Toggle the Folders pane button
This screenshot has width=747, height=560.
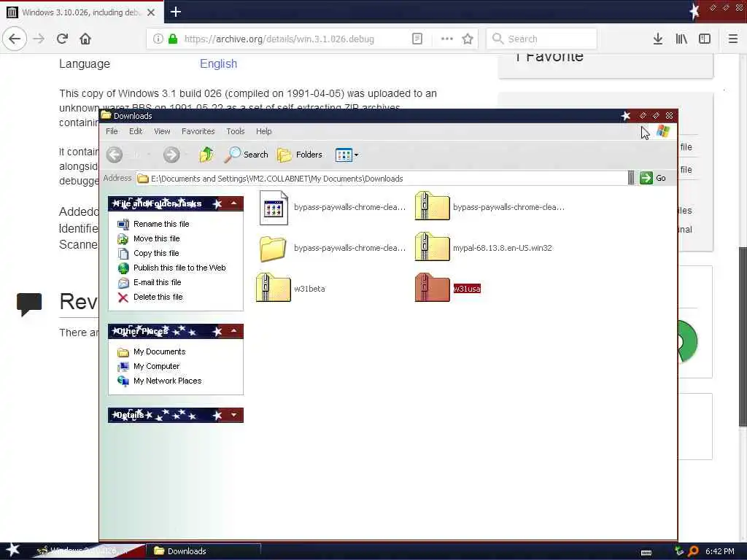click(x=300, y=155)
